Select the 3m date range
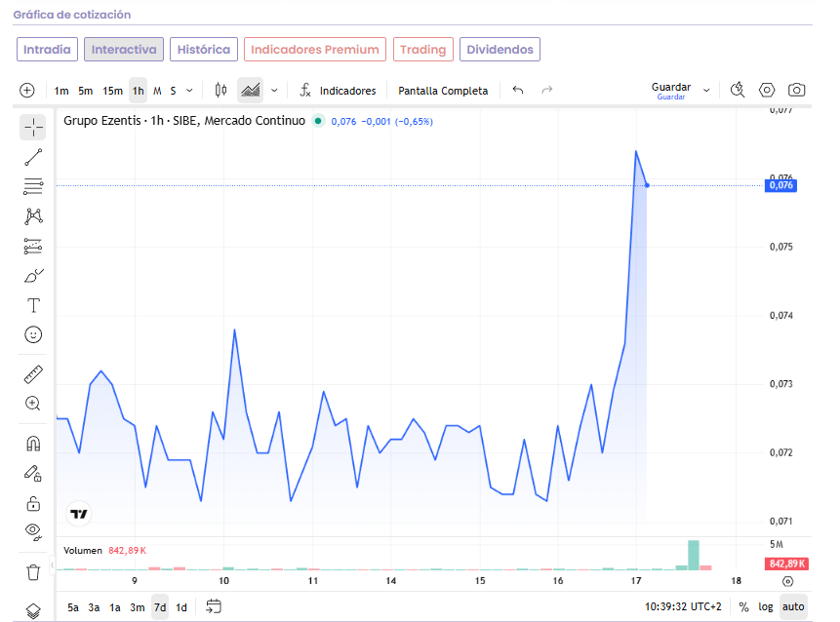This screenshot has width=840, height=622. coord(138,607)
